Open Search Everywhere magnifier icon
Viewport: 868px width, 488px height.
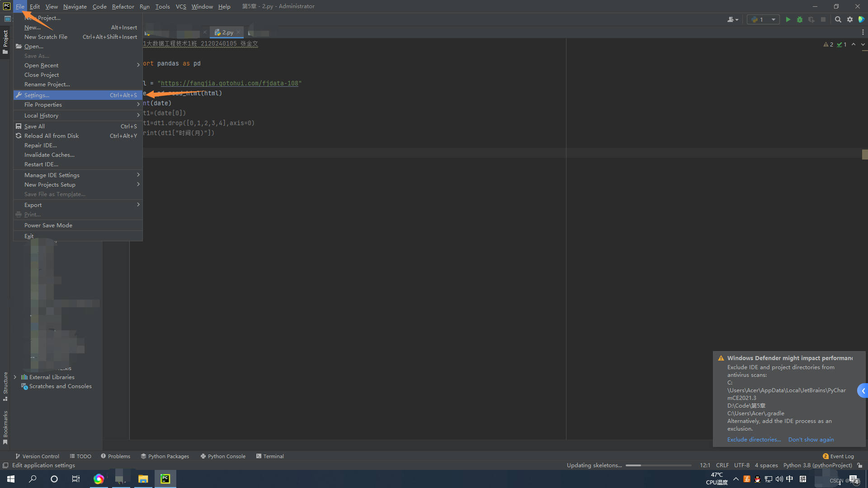838,19
